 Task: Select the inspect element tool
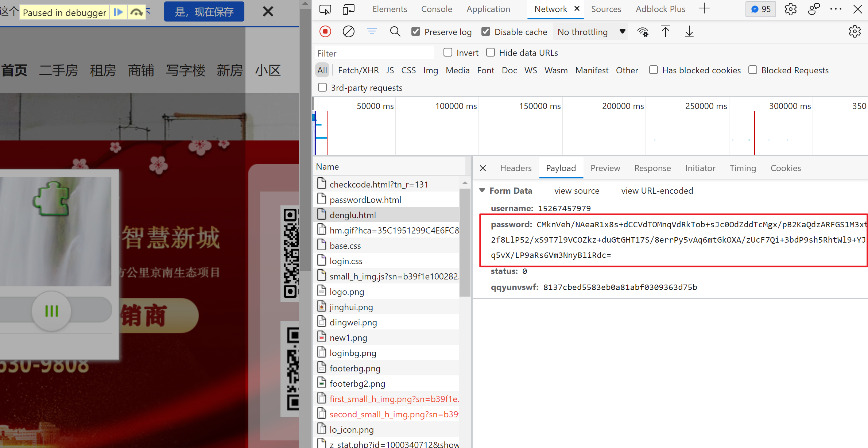[x=325, y=9]
